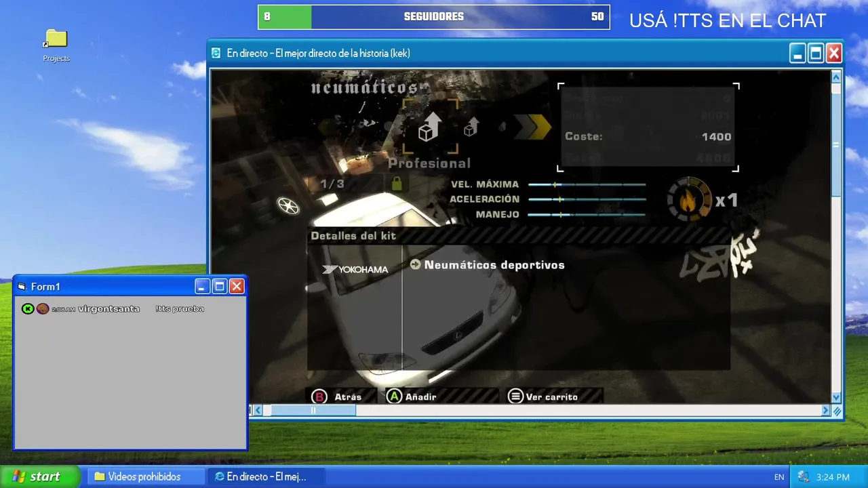Screen dimensions: 868x488
Task: Click the horizontal scrollbar thumb
Action: coord(313,410)
